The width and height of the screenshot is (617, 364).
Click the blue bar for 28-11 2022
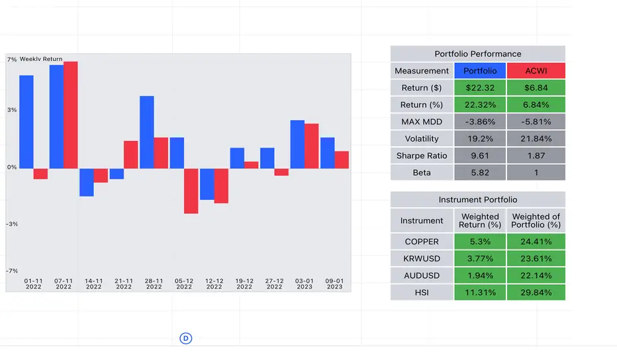(x=147, y=132)
